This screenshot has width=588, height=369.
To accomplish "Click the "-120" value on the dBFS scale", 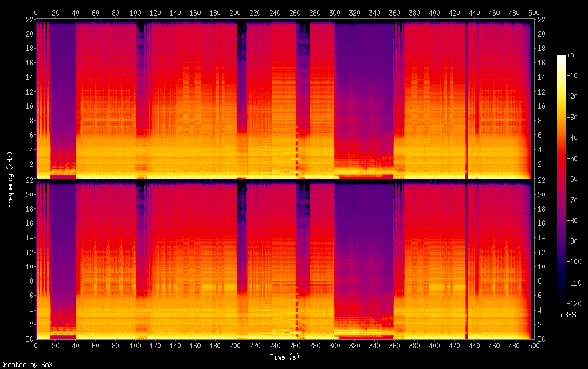I will click(574, 304).
